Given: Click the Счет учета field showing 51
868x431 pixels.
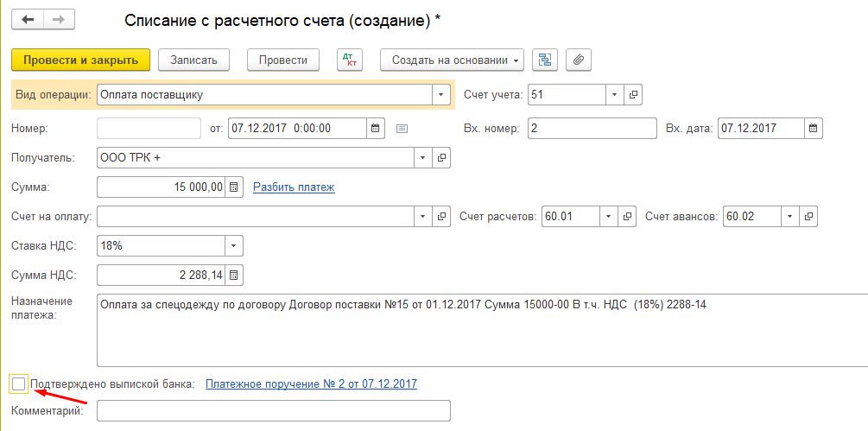Looking at the screenshot, I should coord(567,95).
